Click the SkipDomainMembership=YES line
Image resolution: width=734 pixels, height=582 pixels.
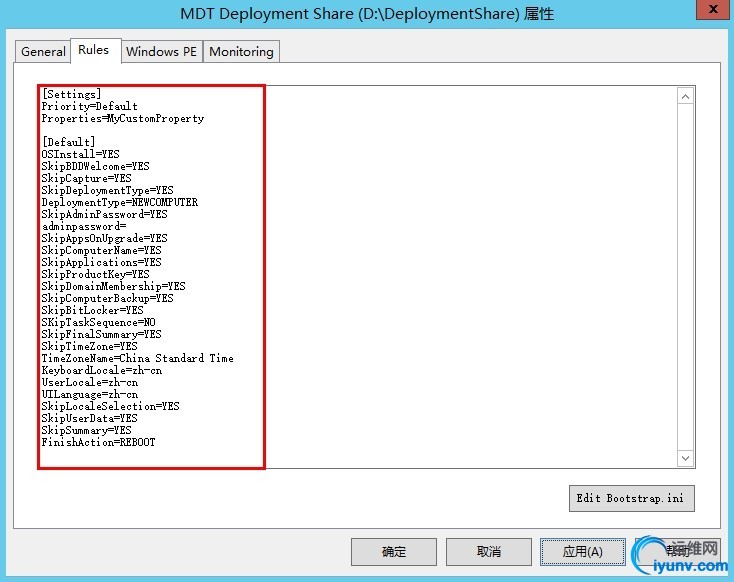coord(113,286)
